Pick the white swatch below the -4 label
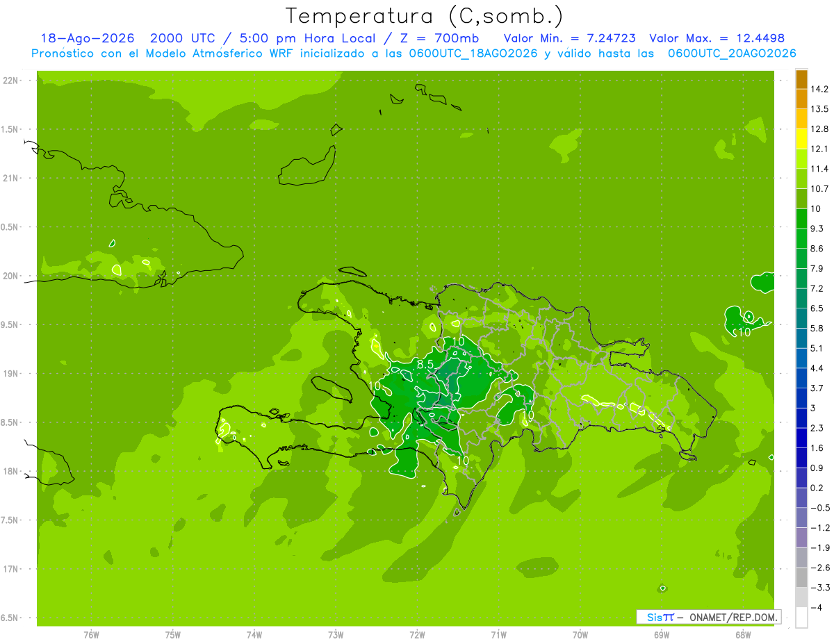 coord(801,618)
